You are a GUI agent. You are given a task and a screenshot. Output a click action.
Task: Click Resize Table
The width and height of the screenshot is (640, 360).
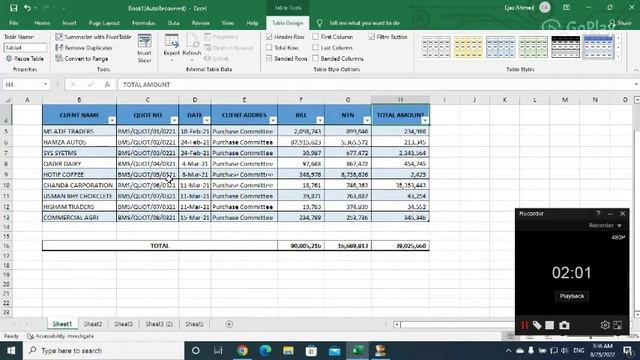pos(25,59)
